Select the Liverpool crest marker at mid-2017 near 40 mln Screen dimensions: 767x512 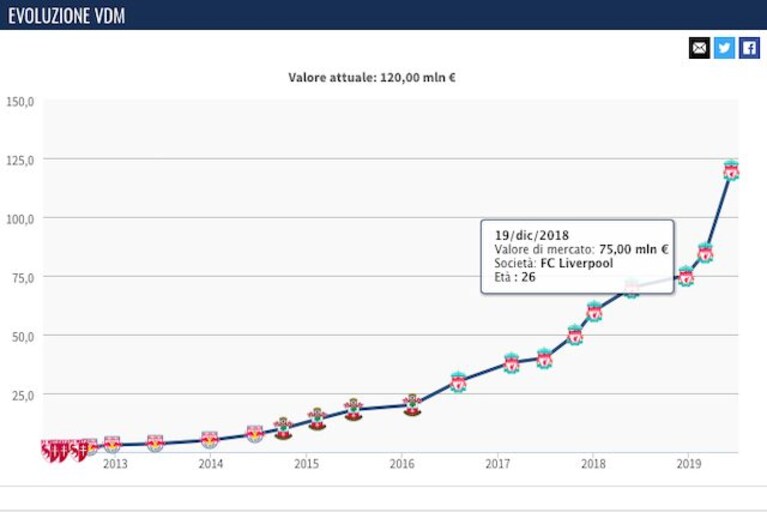[x=544, y=358]
